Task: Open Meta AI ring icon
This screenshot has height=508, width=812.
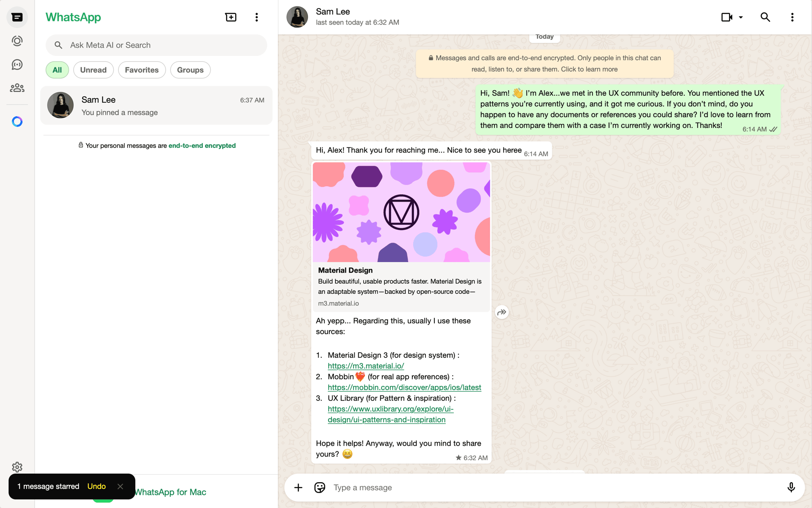Action: [17, 121]
